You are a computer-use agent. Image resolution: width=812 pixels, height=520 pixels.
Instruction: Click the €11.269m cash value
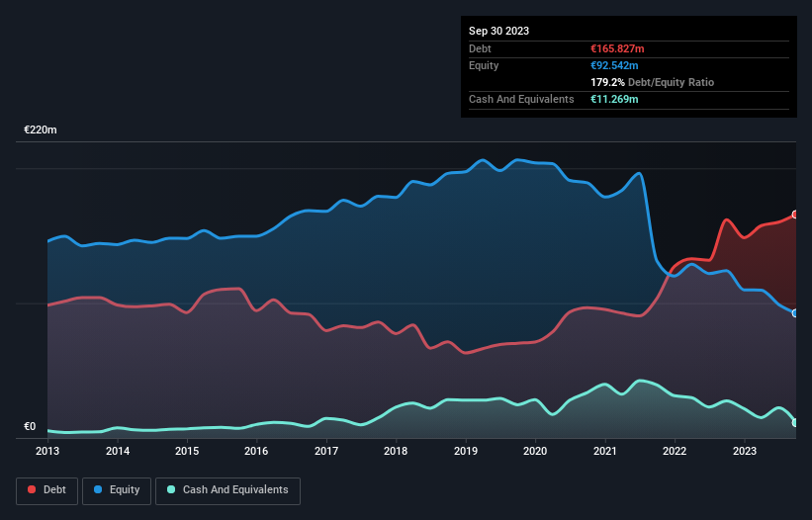pos(614,99)
